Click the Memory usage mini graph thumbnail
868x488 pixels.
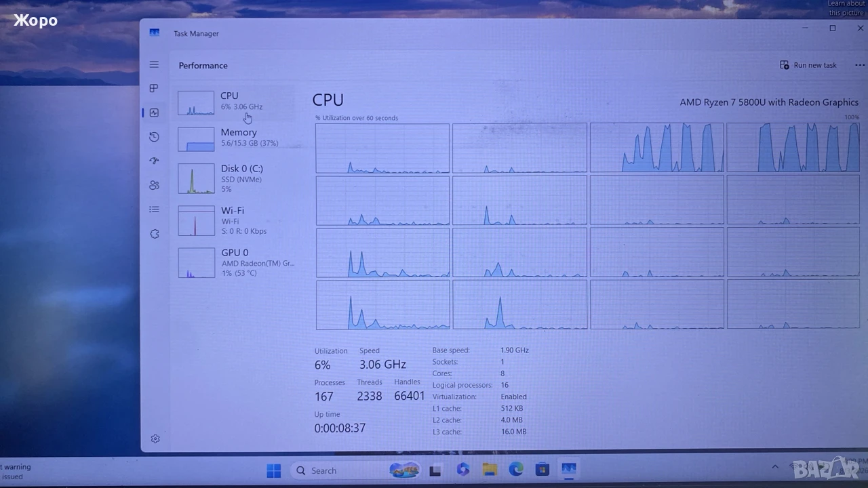click(196, 139)
